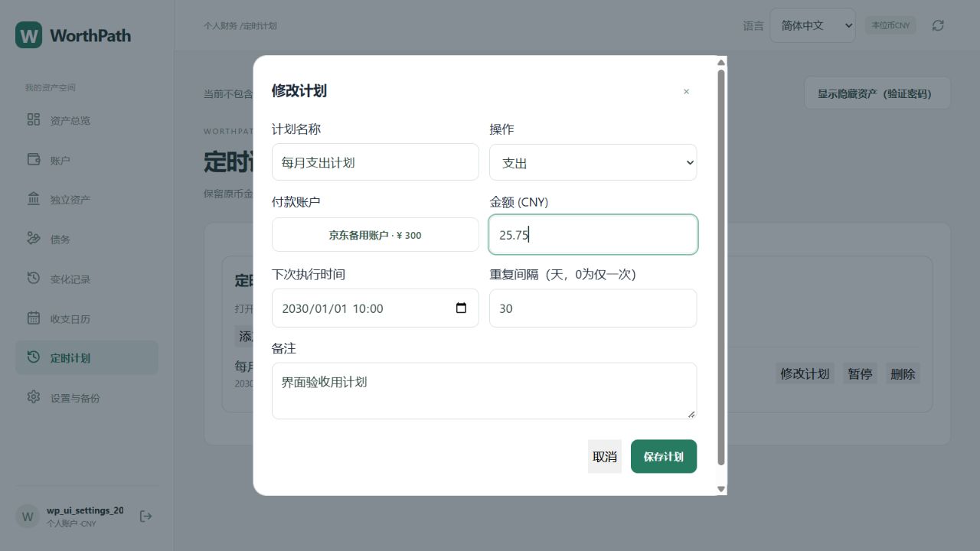The width and height of the screenshot is (980, 551).
Task: Click the refresh icon in top bar
Action: coord(938,25)
